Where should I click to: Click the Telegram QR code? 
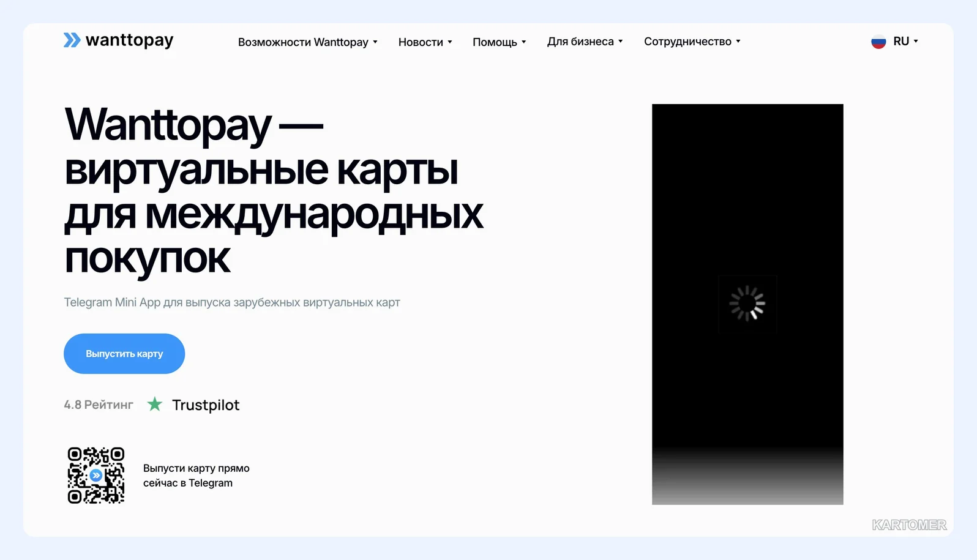[x=96, y=476]
